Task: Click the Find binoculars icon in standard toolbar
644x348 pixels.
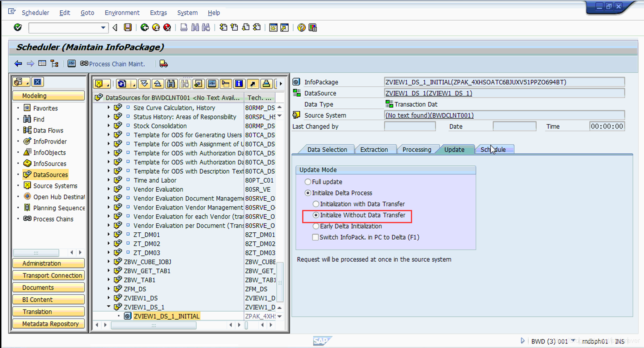Action: [x=195, y=27]
